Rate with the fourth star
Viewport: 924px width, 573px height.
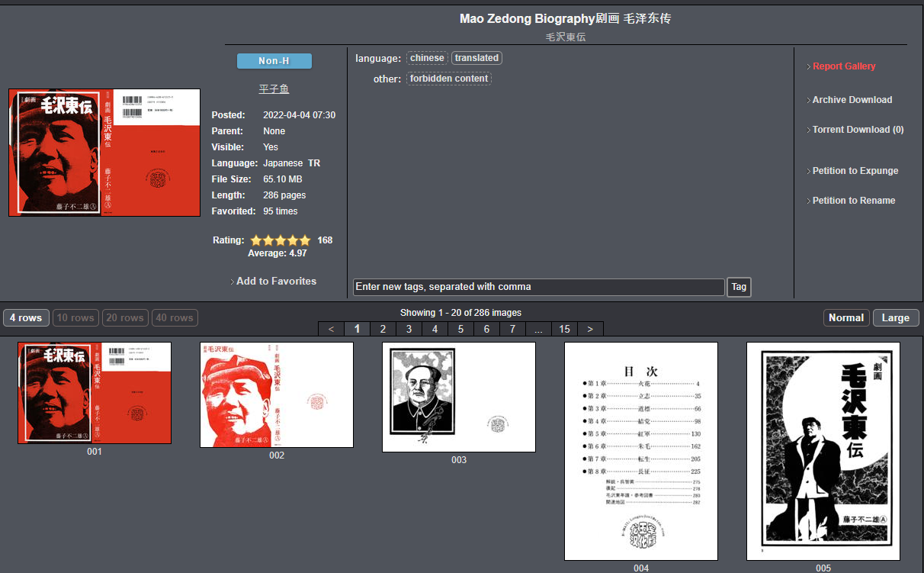tap(294, 240)
